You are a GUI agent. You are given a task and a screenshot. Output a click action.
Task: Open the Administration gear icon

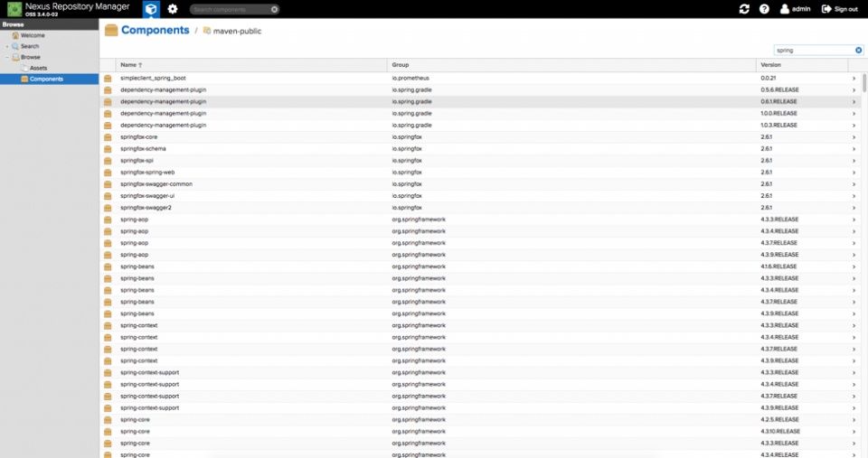click(x=173, y=9)
